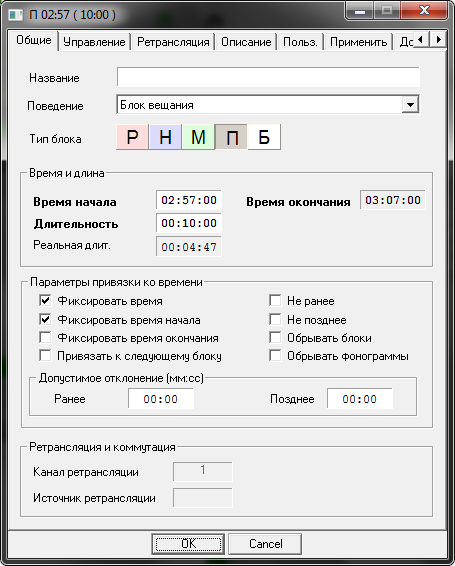Open the Поведение dropdown list
Viewport: 455px width, 566px height.
pos(410,105)
